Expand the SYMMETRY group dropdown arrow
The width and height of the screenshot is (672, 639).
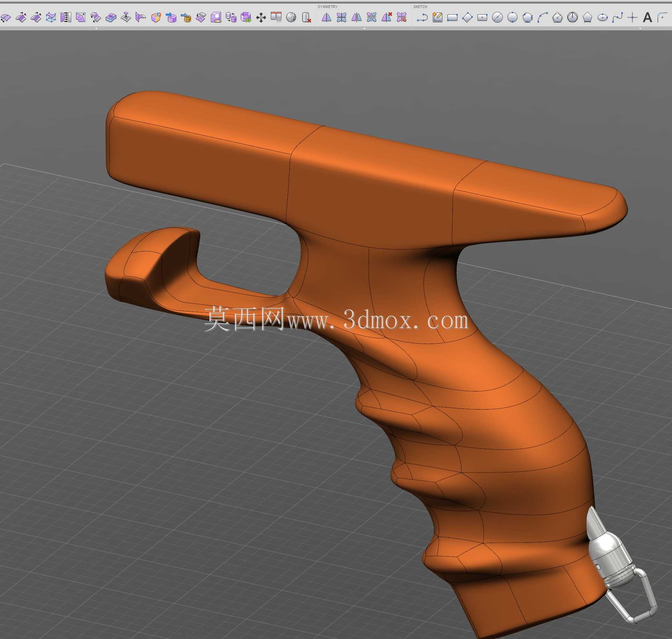[364, 29]
